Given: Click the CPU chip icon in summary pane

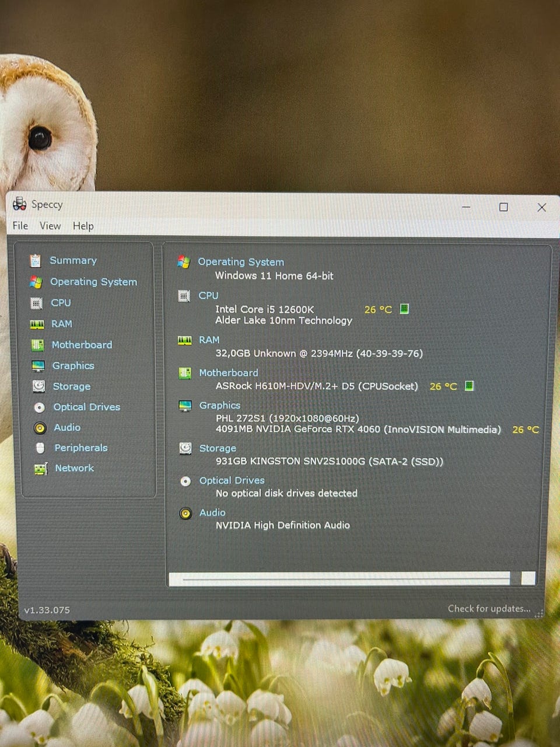Looking at the screenshot, I should (x=184, y=296).
